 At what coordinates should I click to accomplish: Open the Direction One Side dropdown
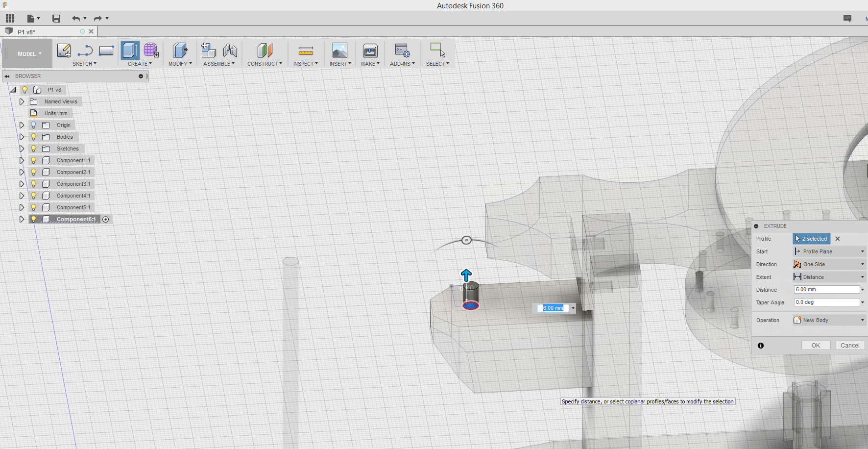click(829, 264)
